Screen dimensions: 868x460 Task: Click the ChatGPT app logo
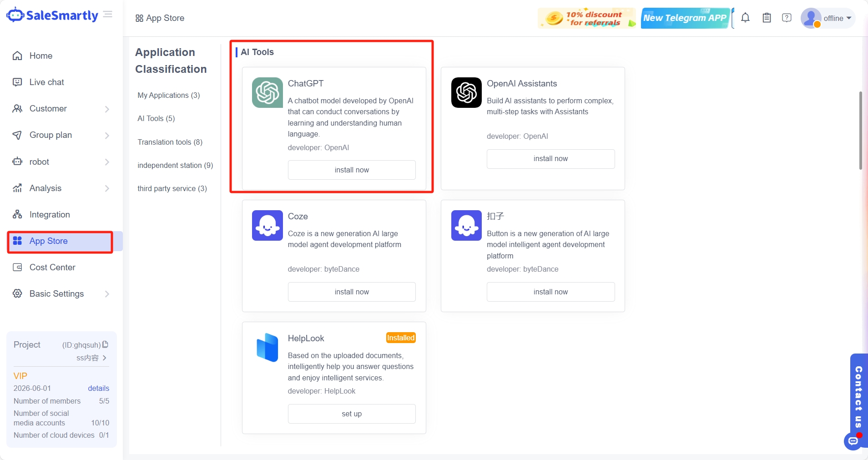pos(267,92)
